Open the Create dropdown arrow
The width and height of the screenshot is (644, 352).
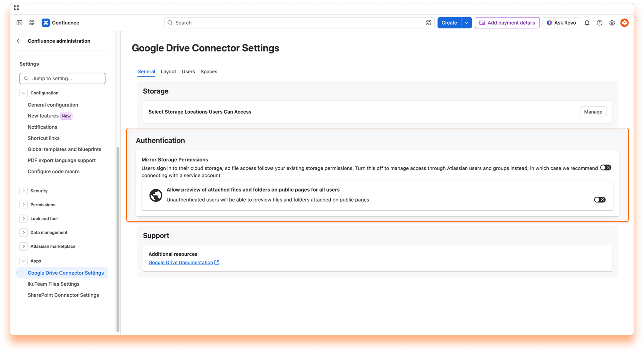466,23
